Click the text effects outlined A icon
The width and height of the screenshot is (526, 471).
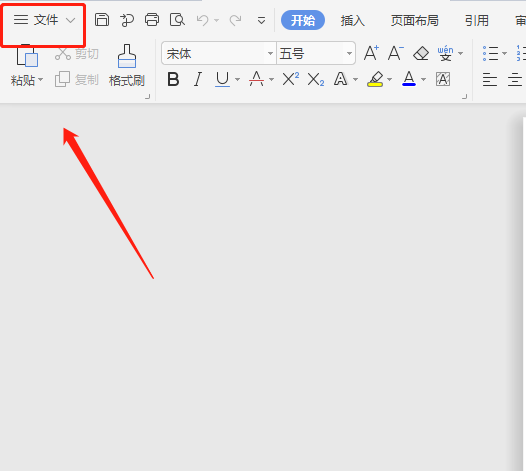[x=340, y=80]
